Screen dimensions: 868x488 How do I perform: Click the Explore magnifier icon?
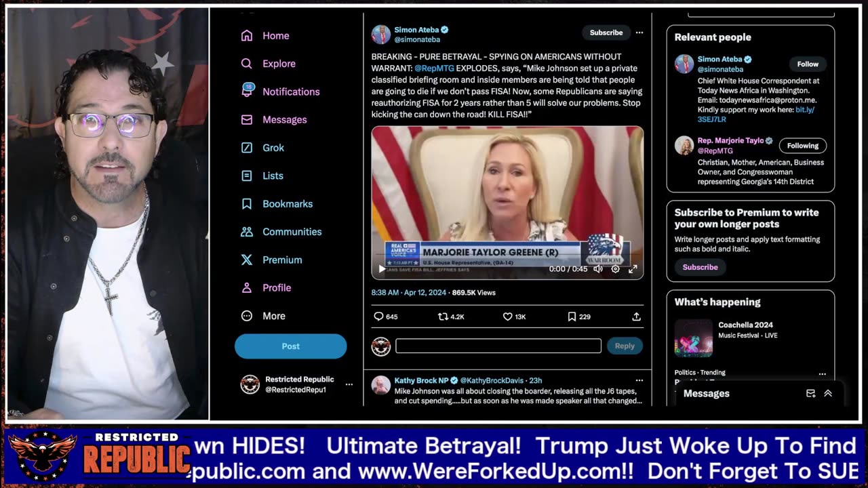click(x=247, y=64)
